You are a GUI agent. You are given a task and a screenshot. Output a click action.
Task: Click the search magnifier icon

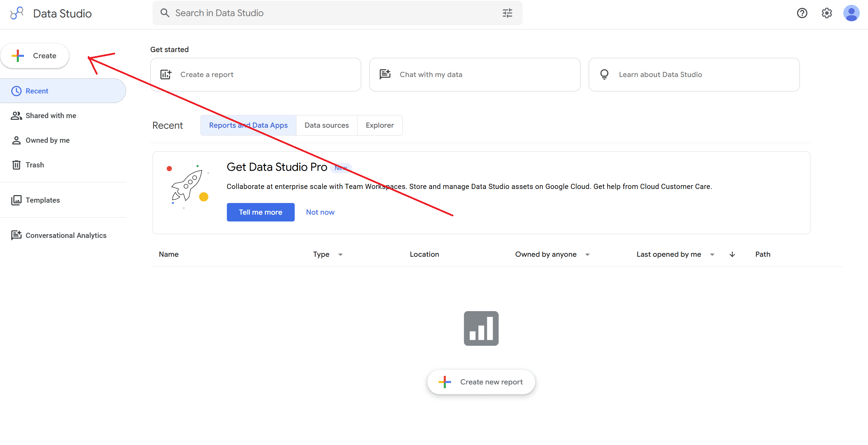[x=165, y=13]
